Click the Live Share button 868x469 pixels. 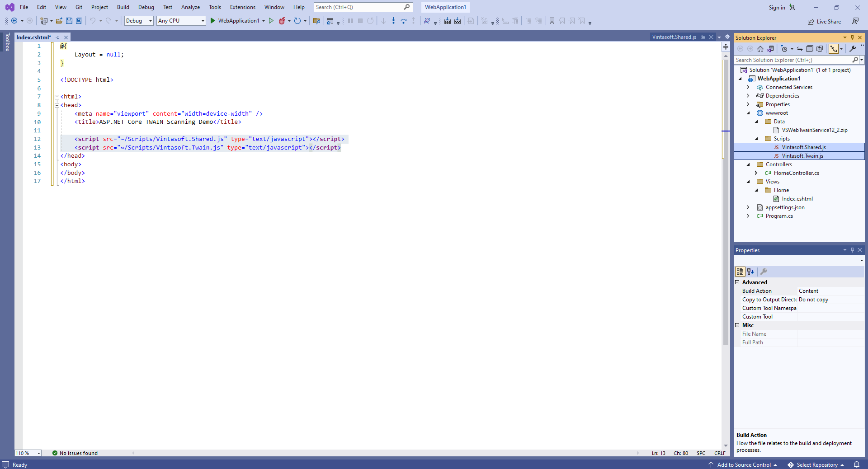pos(824,22)
